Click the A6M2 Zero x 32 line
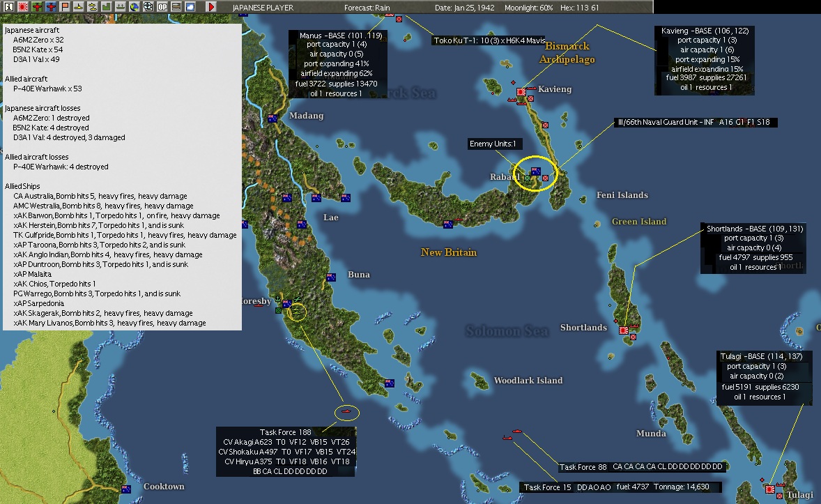The width and height of the screenshot is (821, 504). (38, 40)
